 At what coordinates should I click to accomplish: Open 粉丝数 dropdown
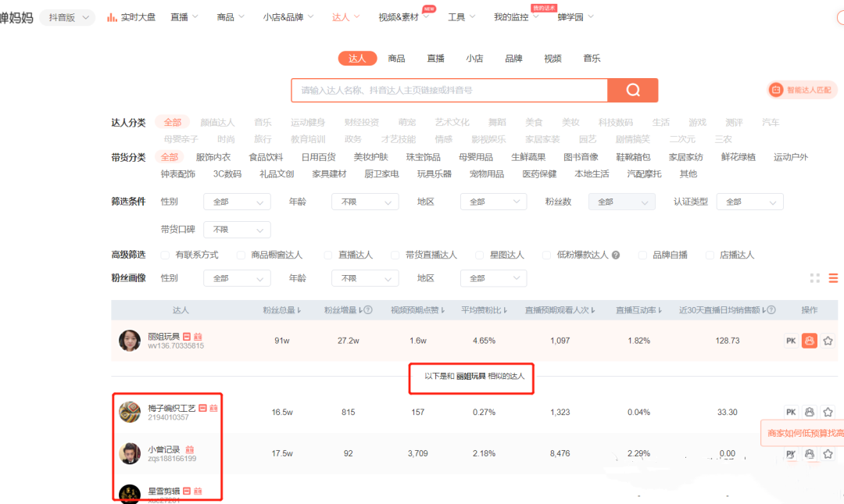click(622, 202)
